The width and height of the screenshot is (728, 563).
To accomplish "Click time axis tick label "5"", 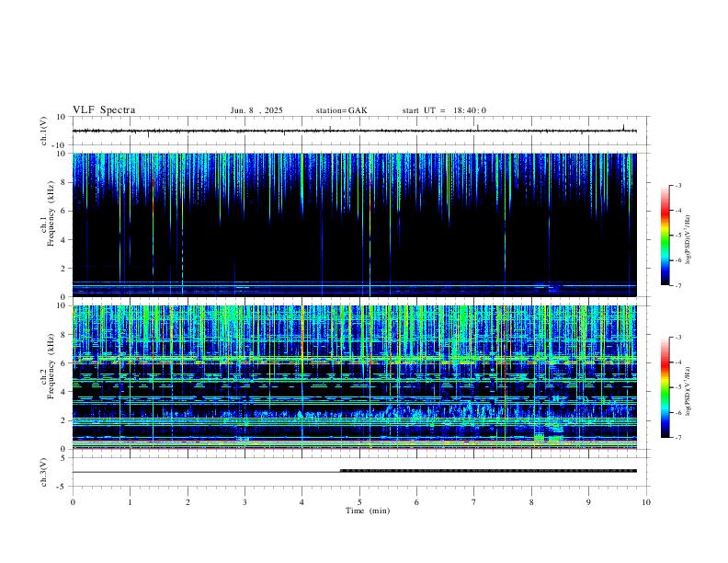I will 359,502.
